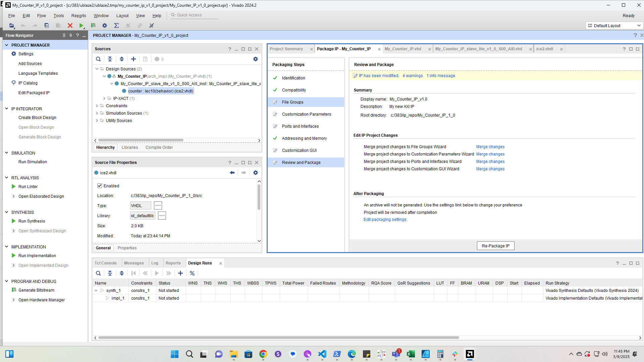
Task: Click the Sources panel search icon
Action: tap(98, 59)
